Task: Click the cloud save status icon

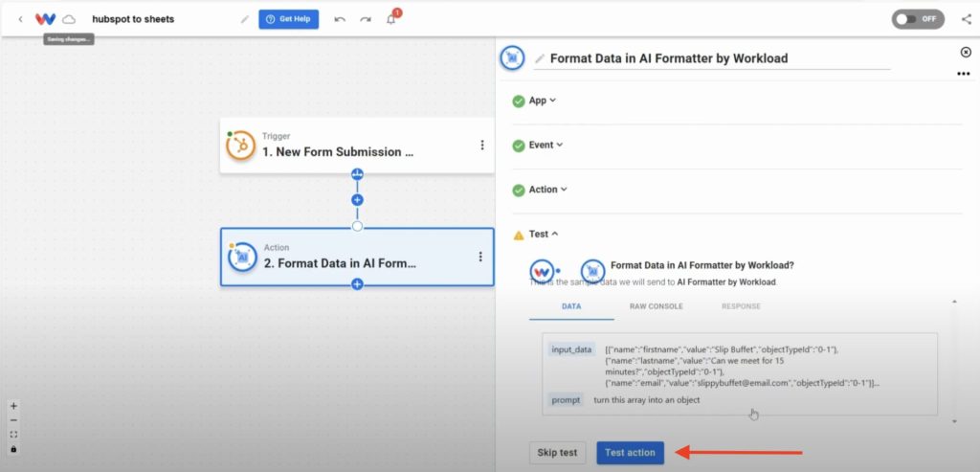Action: 69,19
